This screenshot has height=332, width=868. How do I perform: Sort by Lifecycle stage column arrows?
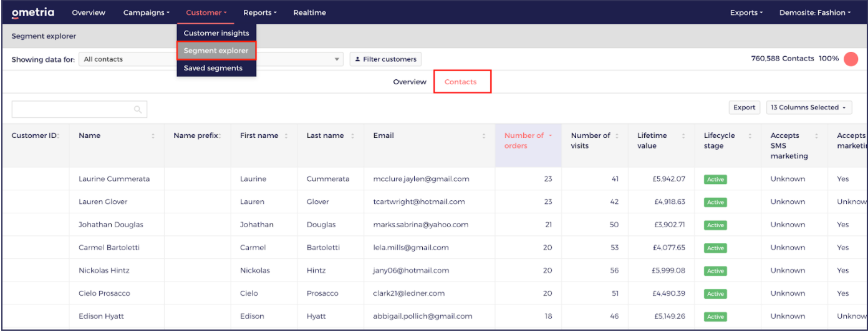[750, 135]
